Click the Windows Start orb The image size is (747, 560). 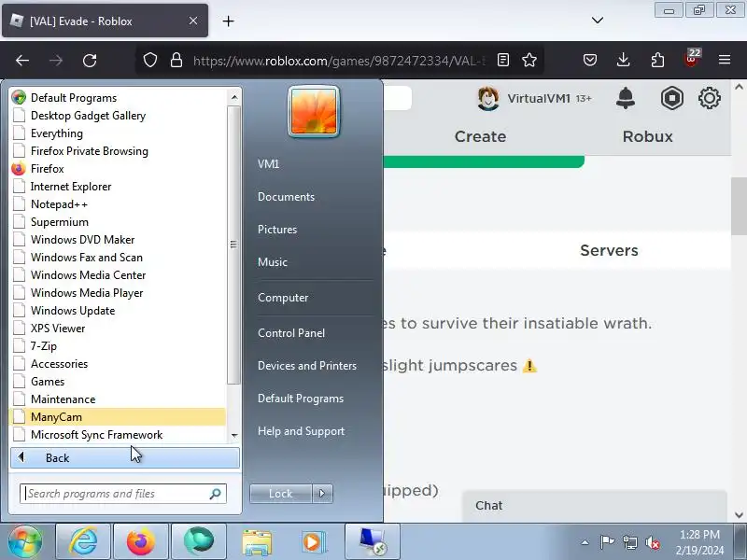[25, 541]
